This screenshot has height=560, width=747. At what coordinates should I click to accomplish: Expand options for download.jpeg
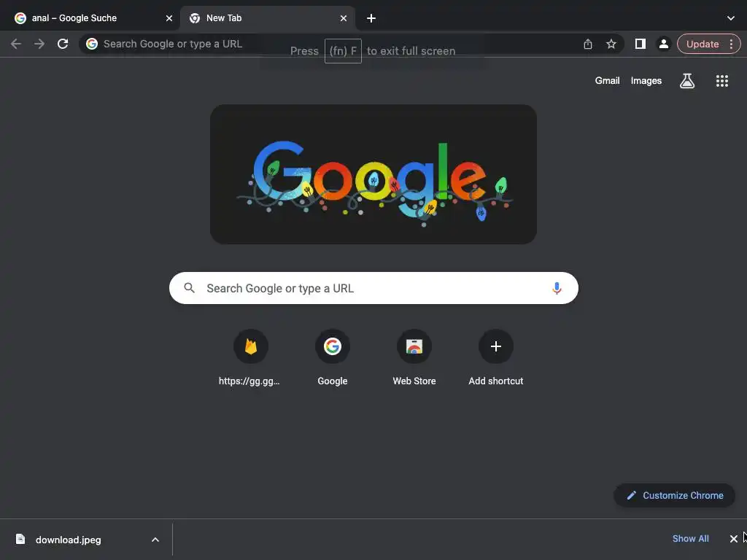pos(155,540)
